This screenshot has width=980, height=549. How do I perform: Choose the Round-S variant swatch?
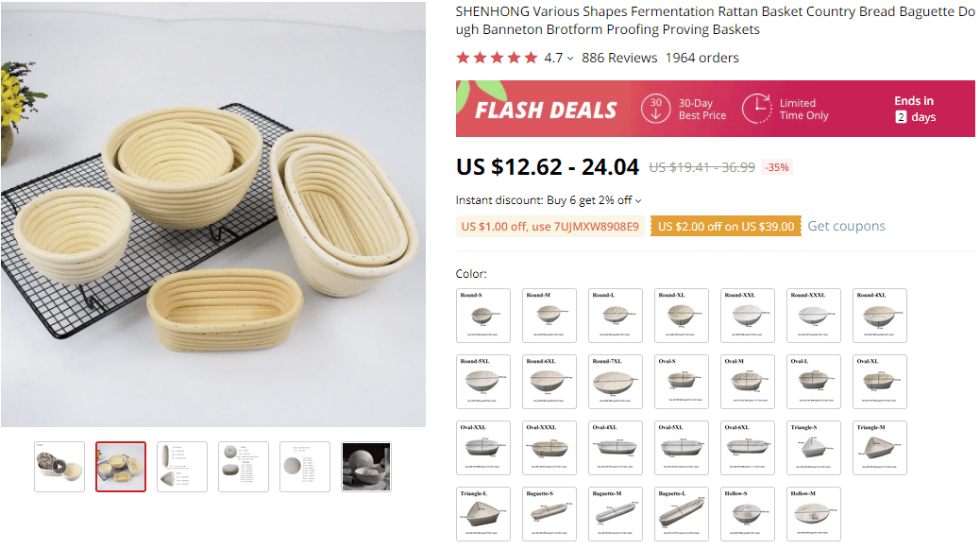(482, 315)
